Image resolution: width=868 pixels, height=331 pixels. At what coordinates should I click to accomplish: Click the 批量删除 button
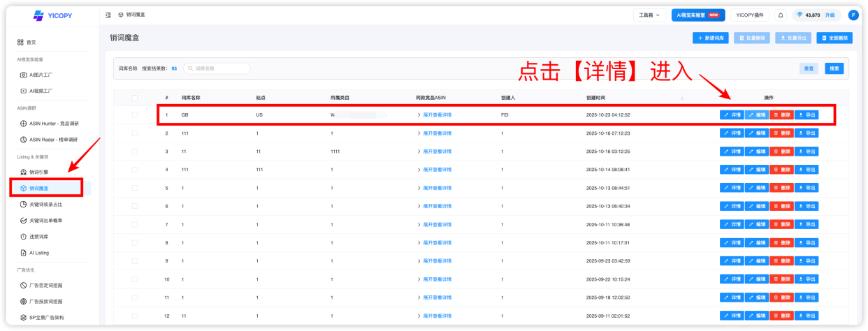[x=753, y=38]
